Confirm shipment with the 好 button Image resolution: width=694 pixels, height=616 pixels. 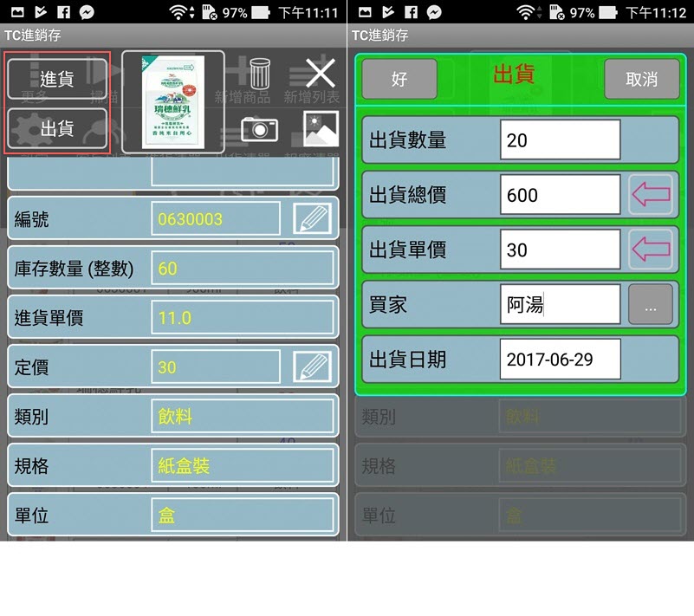(399, 79)
